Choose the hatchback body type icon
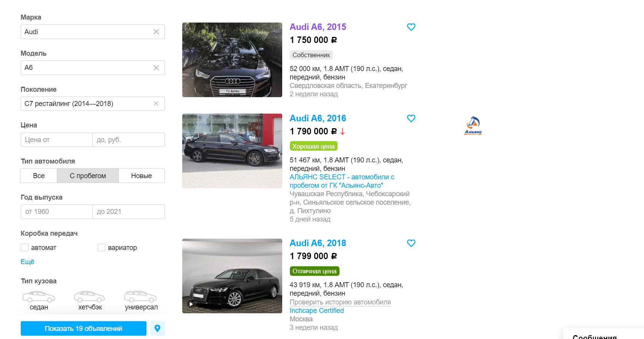 [90, 297]
